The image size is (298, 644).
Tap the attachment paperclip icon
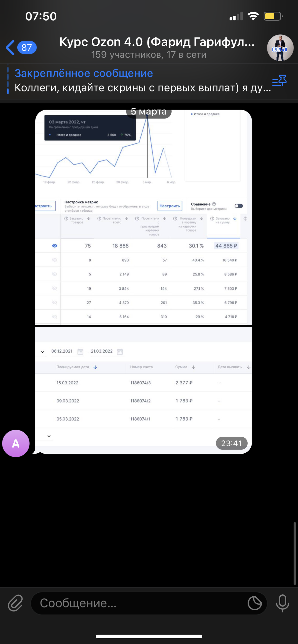point(15,603)
